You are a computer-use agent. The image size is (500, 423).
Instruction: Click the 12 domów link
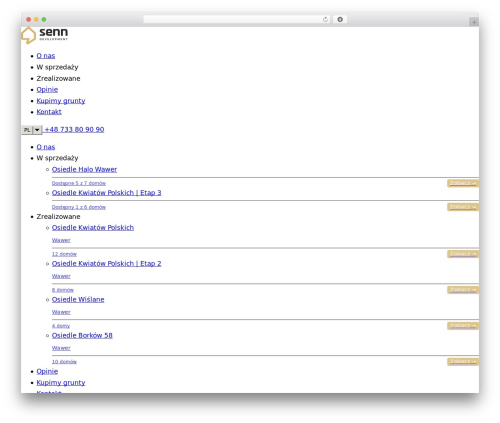pos(64,254)
